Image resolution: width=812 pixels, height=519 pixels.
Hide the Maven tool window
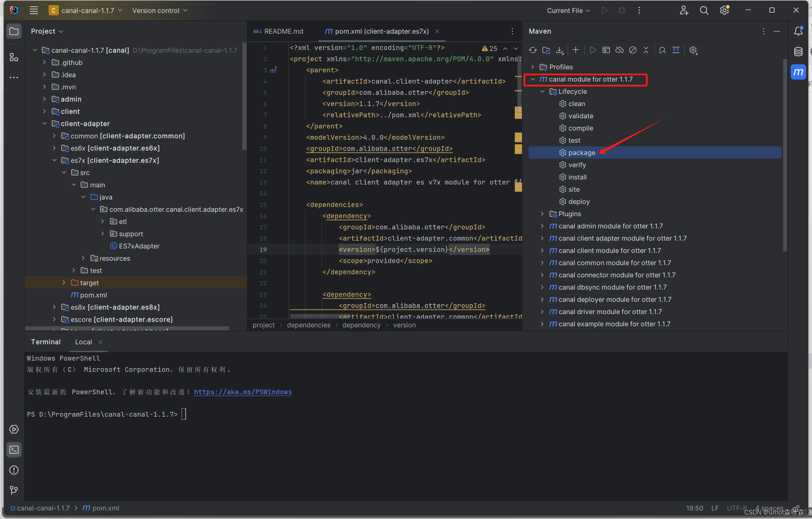tap(777, 31)
